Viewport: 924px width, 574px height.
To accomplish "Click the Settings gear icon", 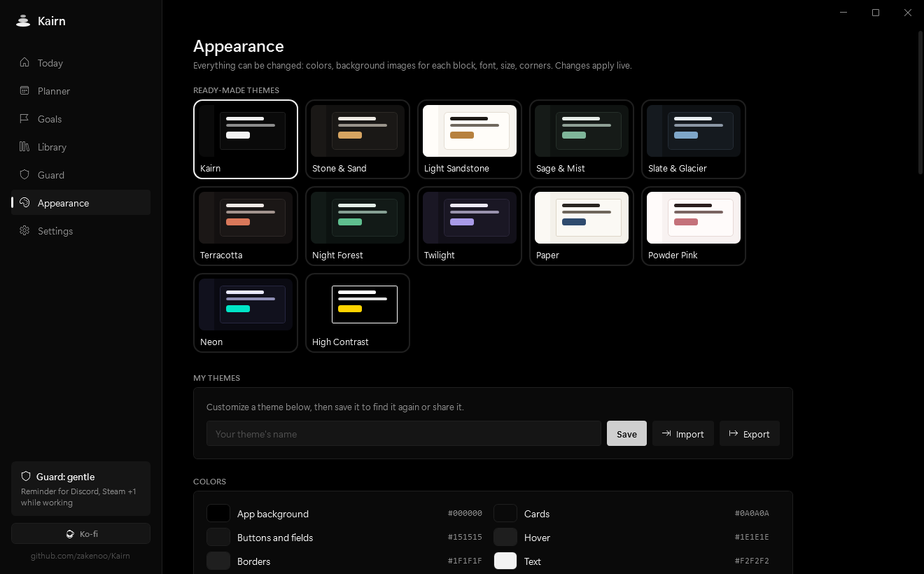I will 24,230.
